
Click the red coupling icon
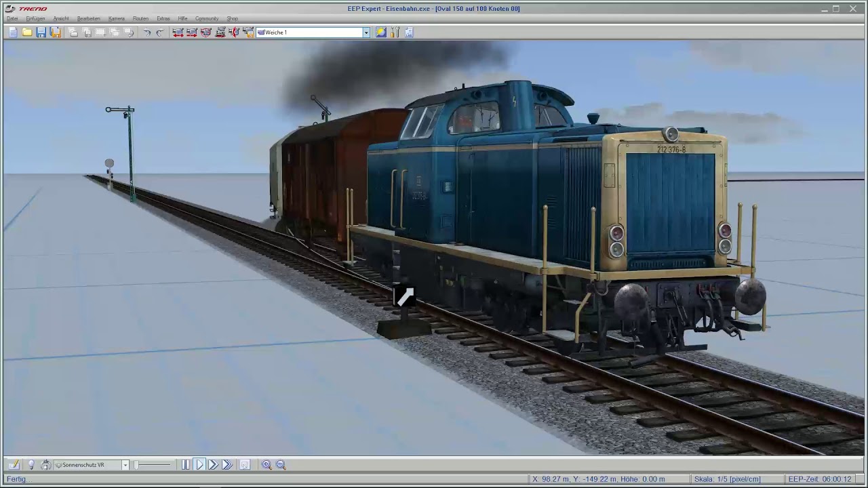pos(234,32)
